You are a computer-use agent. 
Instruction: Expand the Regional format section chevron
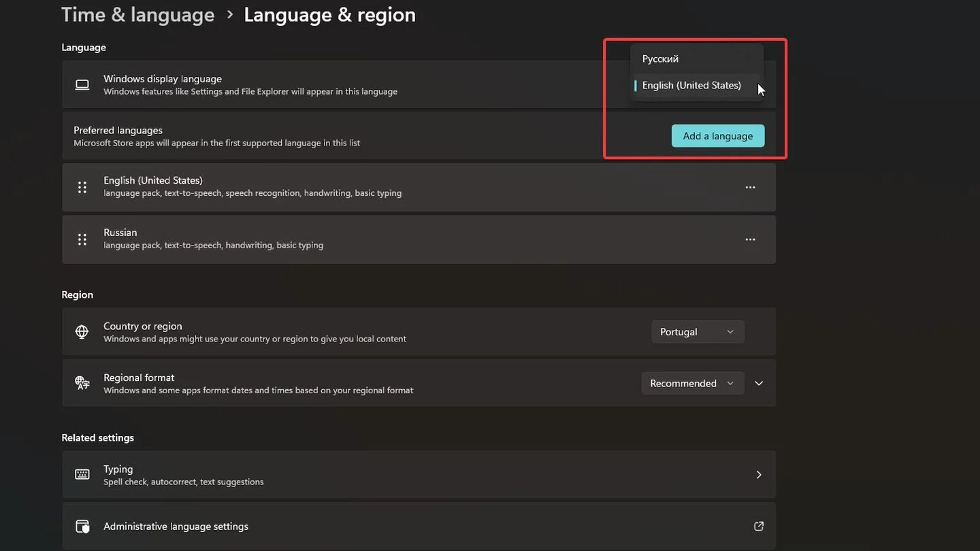(x=759, y=384)
